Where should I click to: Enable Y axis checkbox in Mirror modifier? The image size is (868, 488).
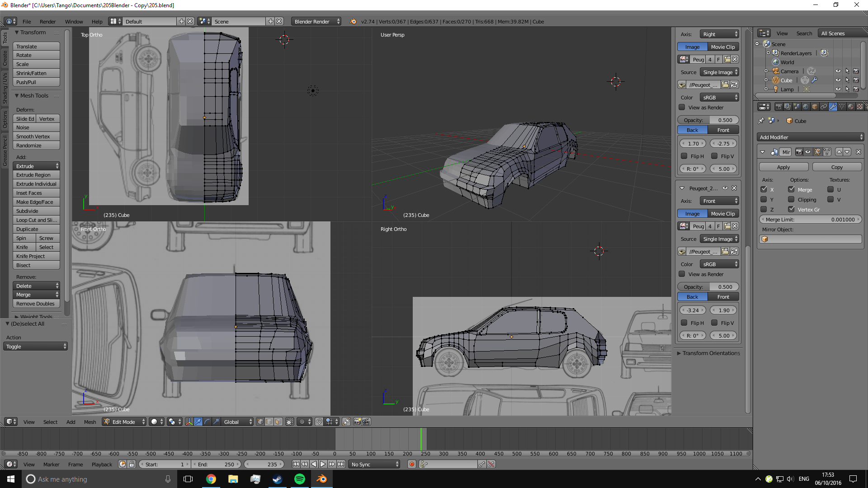click(764, 199)
